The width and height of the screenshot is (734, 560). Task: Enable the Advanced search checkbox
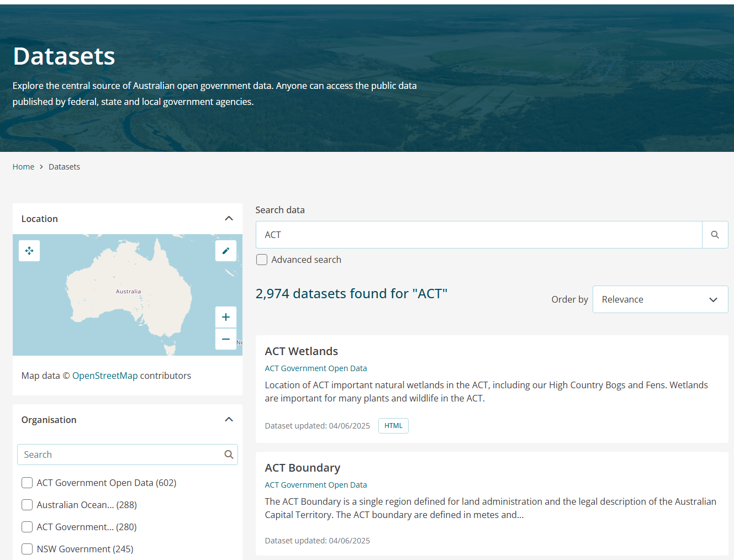click(x=262, y=260)
